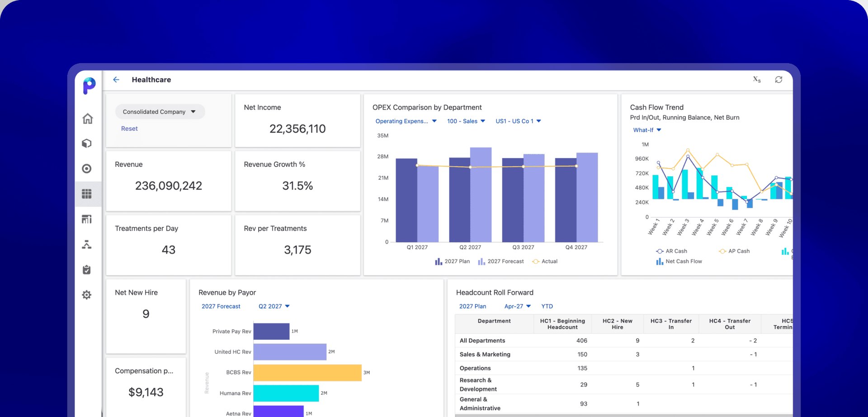Click the OPEX Comparison by Department title
The image size is (868, 417).
(x=427, y=108)
